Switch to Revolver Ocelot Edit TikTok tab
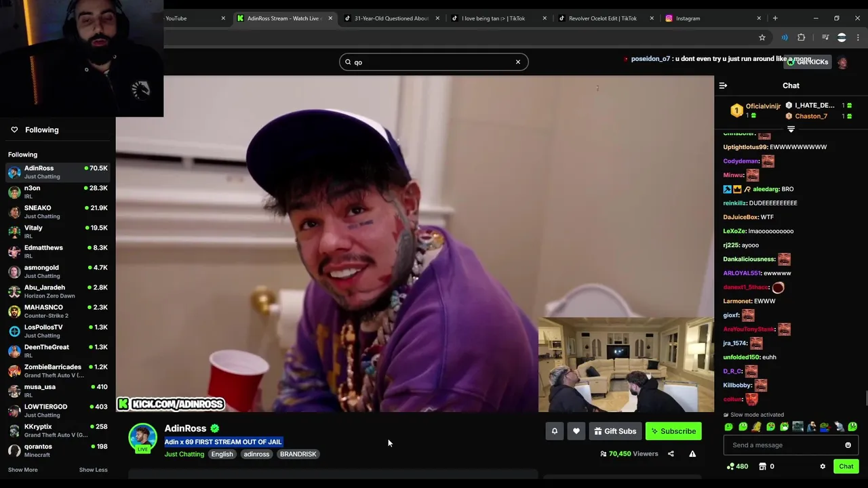The width and height of the screenshot is (868, 488). (x=606, y=18)
